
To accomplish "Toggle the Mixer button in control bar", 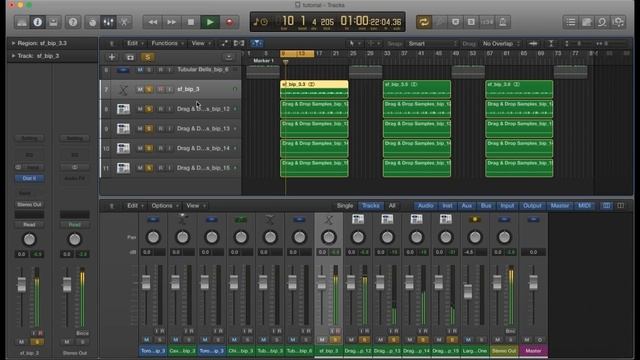I will (108, 22).
